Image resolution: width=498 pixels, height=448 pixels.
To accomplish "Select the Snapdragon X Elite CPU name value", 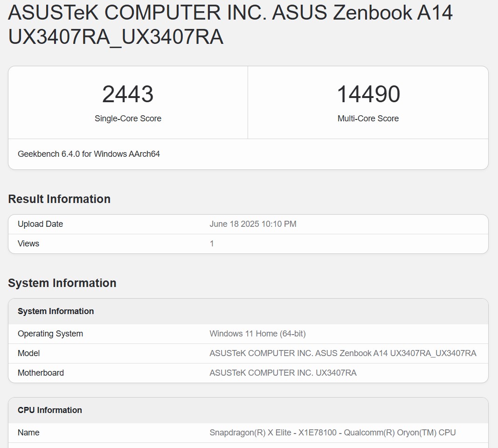I will tap(332, 433).
